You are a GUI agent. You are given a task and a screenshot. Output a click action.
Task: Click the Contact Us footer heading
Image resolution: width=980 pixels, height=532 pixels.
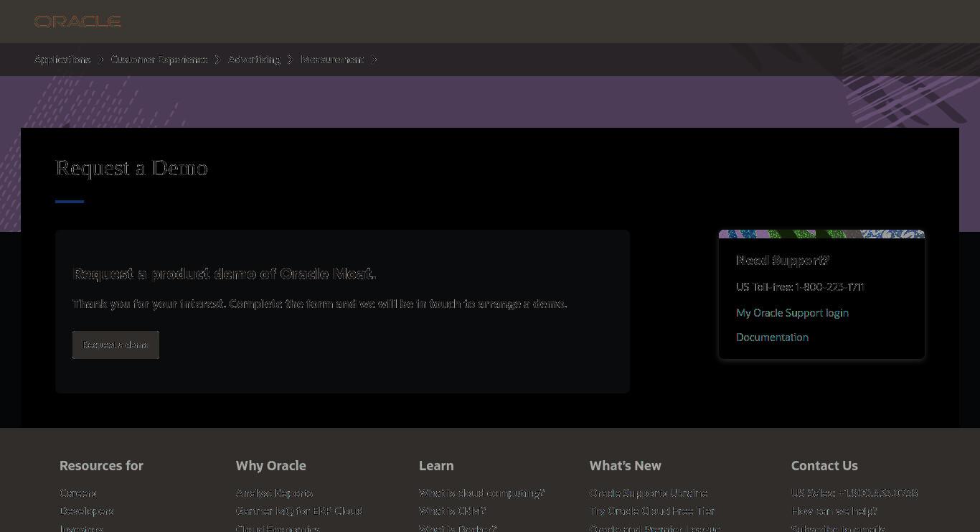click(824, 466)
